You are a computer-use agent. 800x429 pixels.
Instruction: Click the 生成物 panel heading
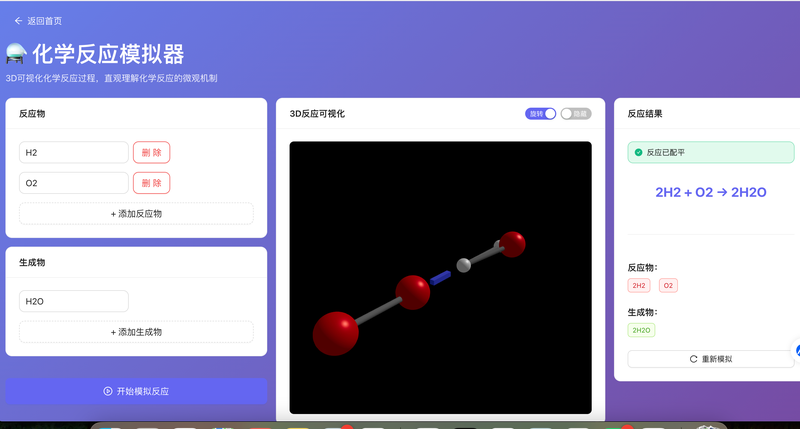pyautogui.click(x=32, y=263)
